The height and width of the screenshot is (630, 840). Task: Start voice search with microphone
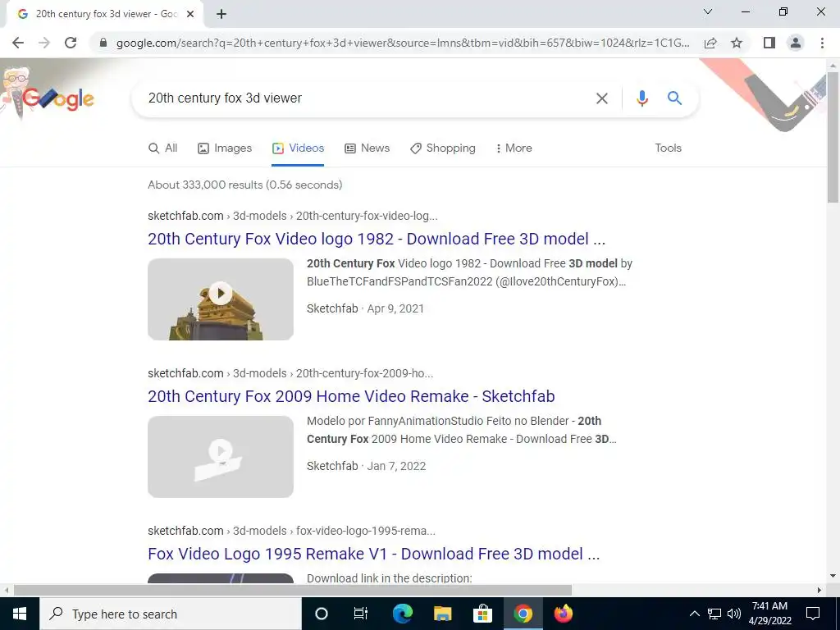[641, 98]
